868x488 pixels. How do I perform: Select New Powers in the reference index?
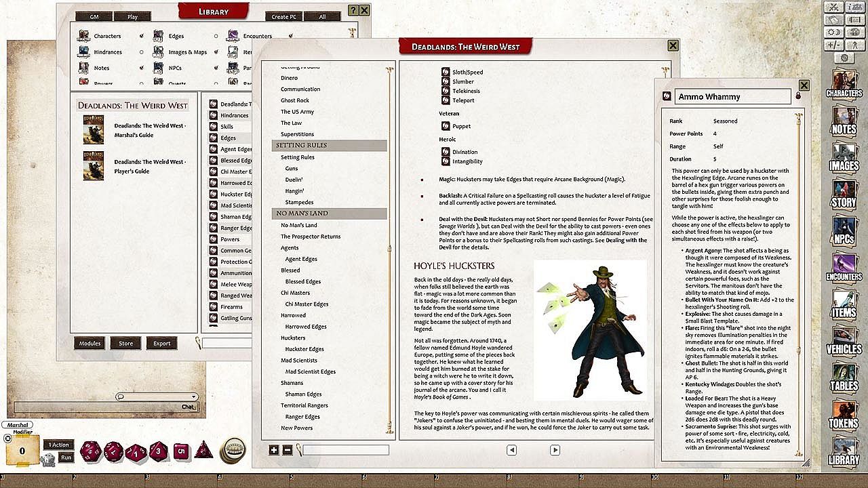pos(297,428)
